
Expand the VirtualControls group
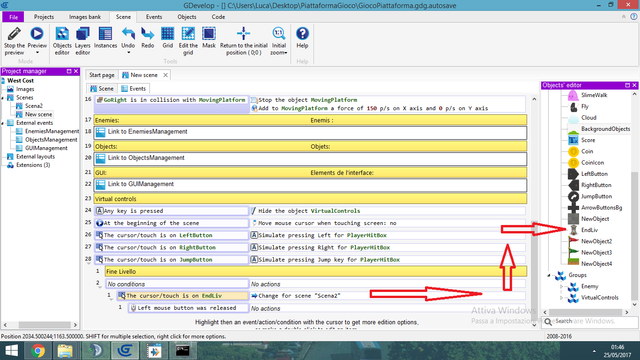[x=561, y=298]
